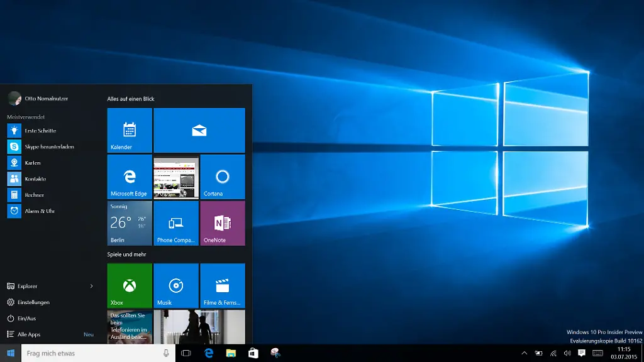Launch Microsoft Edge from its Start tile

(x=129, y=177)
